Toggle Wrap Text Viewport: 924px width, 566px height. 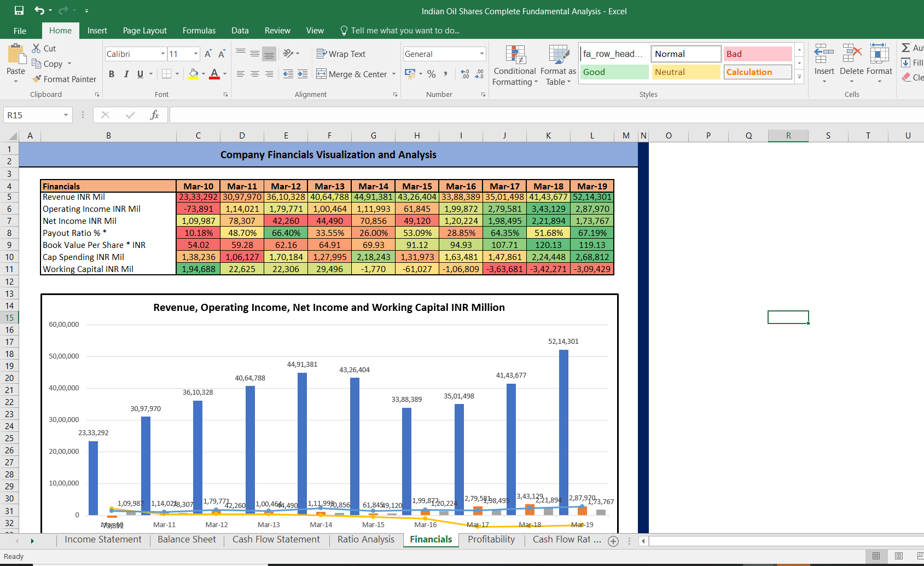tap(341, 54)
